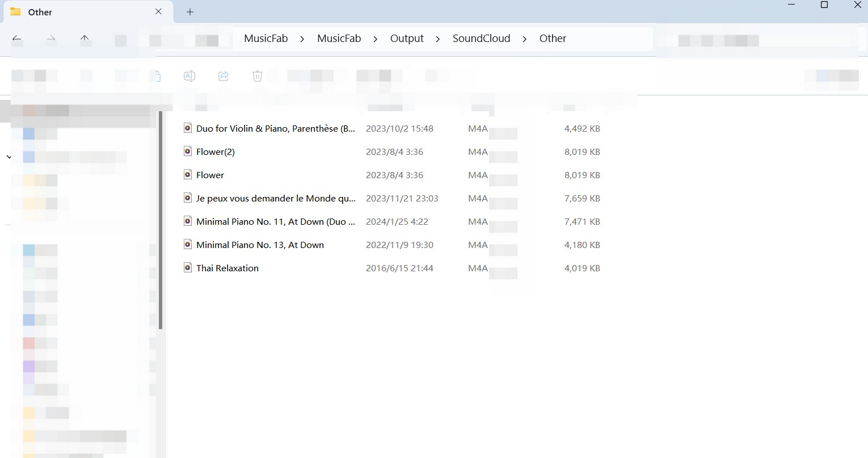This screenshot has width=868, height=458.
Task: Expand chevron after Output in address bar
Action: pyautogui.click(x=438, y=39)
